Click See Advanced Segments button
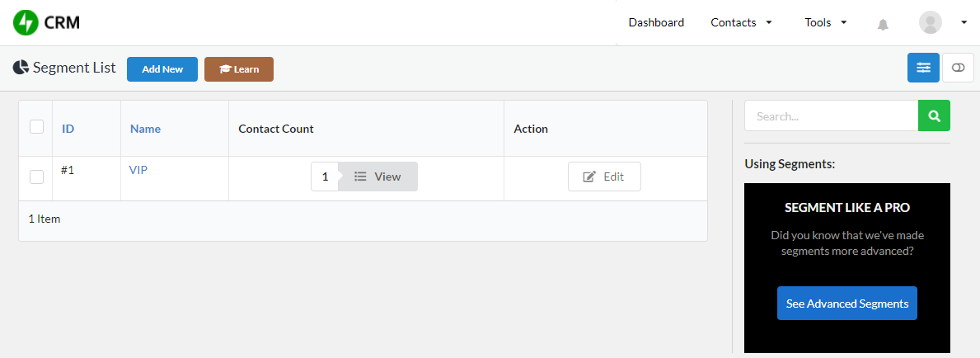This screenshot has height=358, width=980. [x=846, y=304]
